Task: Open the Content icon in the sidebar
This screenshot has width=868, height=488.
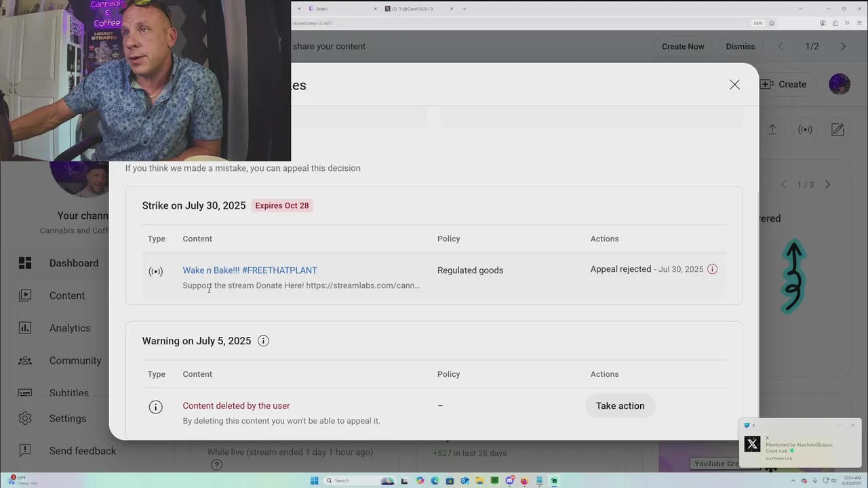Action: click(25, 296)
